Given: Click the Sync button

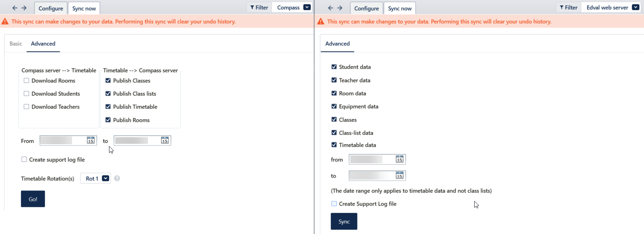Looking at the screenshot, I should click(344, 222).
